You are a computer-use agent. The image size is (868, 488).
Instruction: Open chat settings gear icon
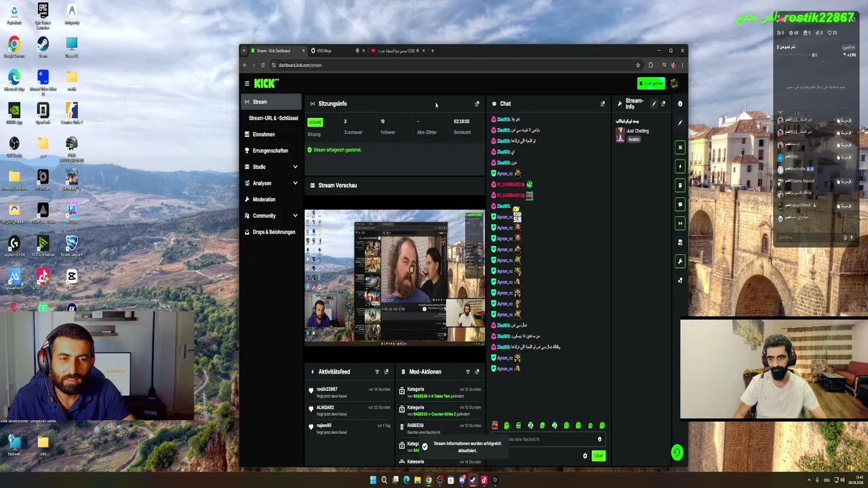585,455
